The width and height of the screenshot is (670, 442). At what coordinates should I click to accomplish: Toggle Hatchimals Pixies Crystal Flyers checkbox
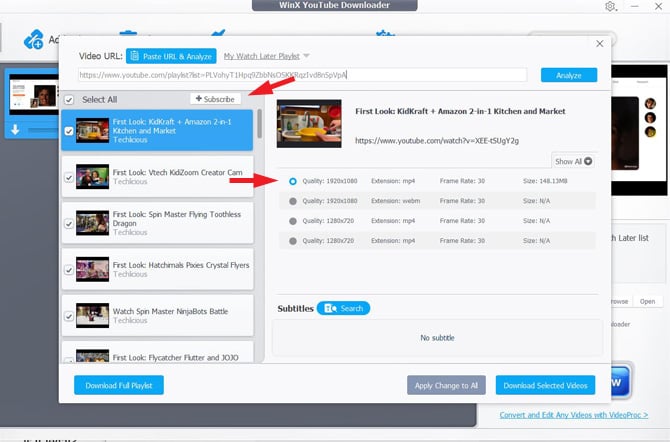click(x=69, y=270)
